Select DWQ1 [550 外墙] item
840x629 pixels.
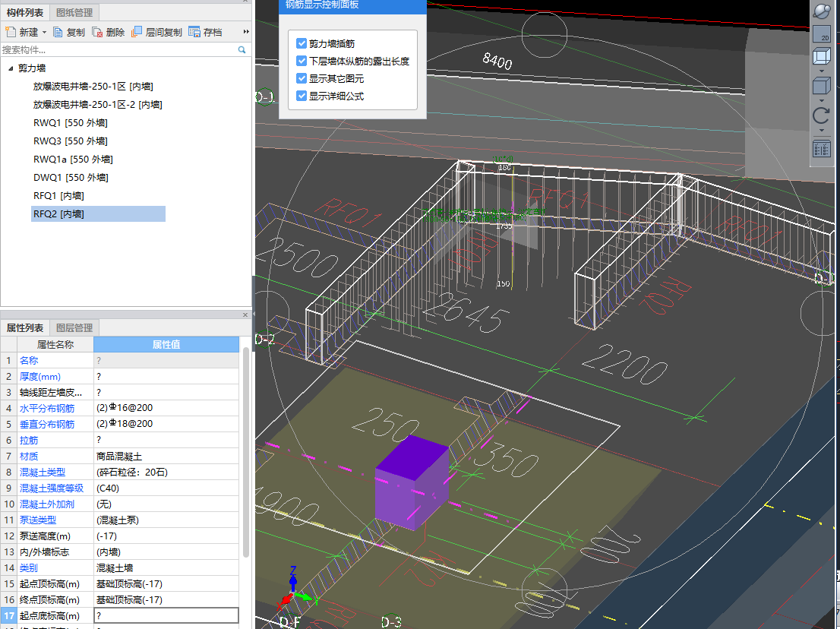click(x=71, y=177)
